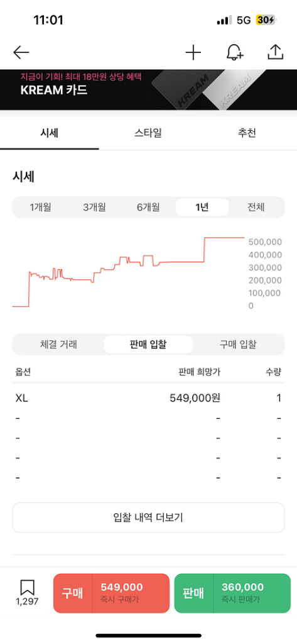297x644 pixels.
Task: Show the 구매 입찰 list
Action: pyautogui.click(x=238, y=345)
